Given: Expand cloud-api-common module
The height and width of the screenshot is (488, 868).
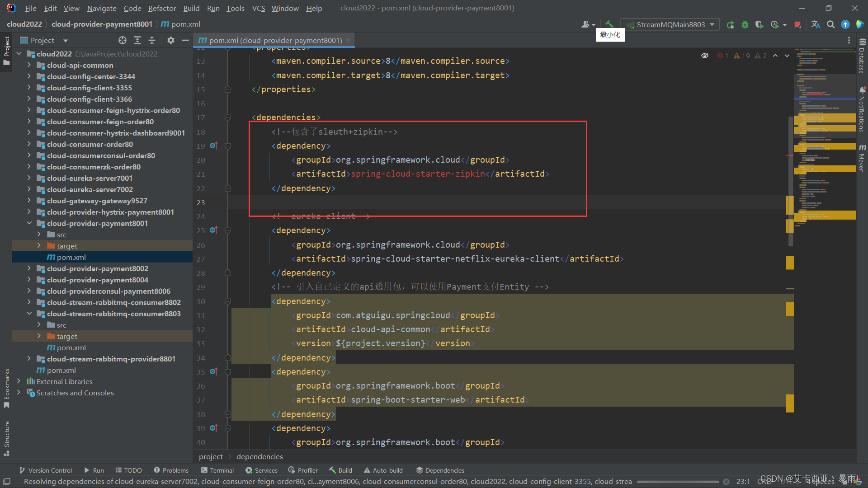Looking at the screenshot, I should [x=29, y=65].
